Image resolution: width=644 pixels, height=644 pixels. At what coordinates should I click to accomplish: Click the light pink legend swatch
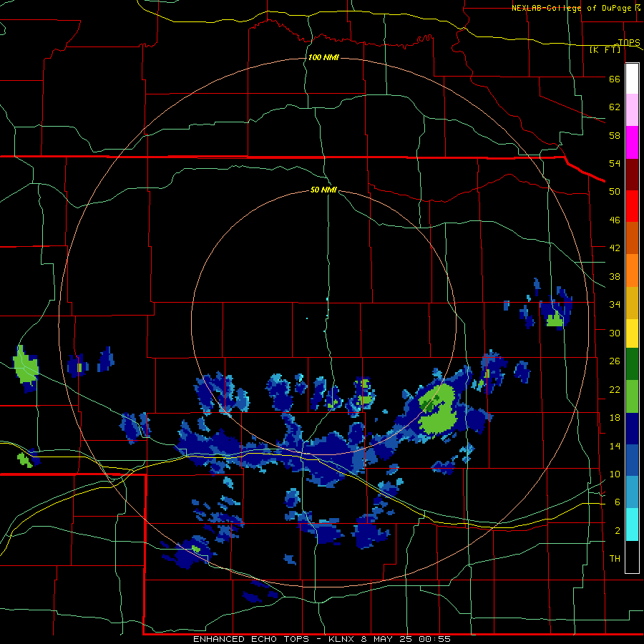632,110
